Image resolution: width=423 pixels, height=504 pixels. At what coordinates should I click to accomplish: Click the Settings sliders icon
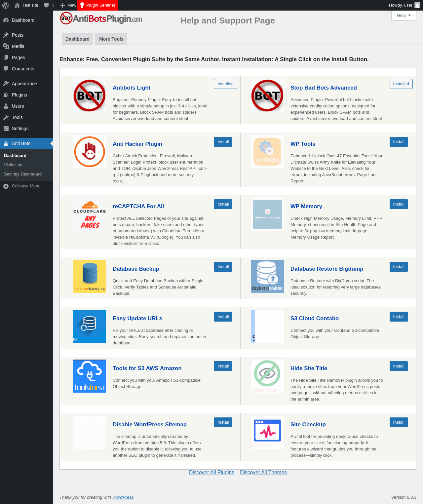6,129
